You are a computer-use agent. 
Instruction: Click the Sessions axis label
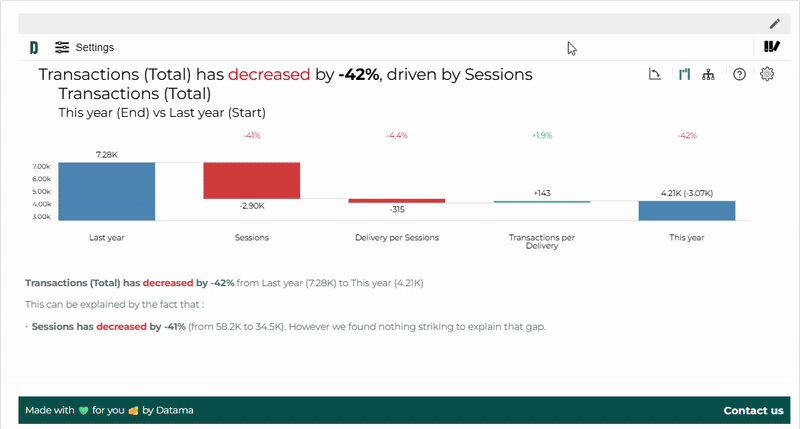coord(252,238)
